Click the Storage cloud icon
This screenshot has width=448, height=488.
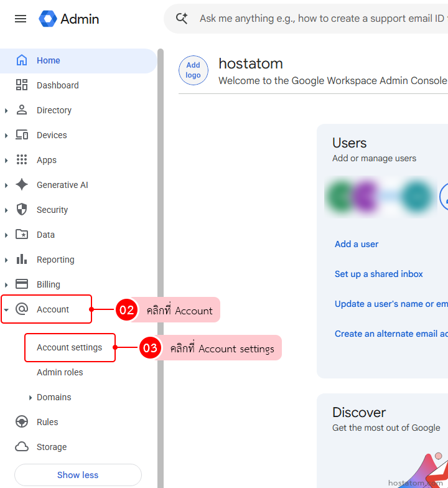[x=21, y=447]
